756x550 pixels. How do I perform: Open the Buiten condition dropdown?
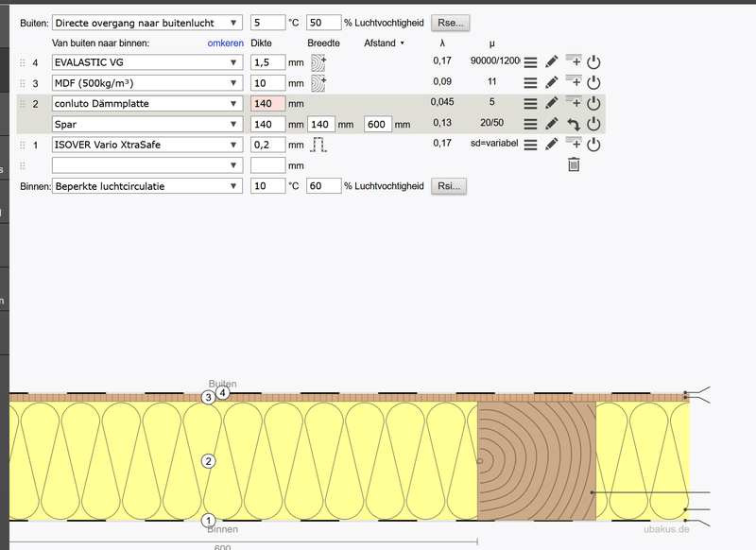(x=146, y=22)
